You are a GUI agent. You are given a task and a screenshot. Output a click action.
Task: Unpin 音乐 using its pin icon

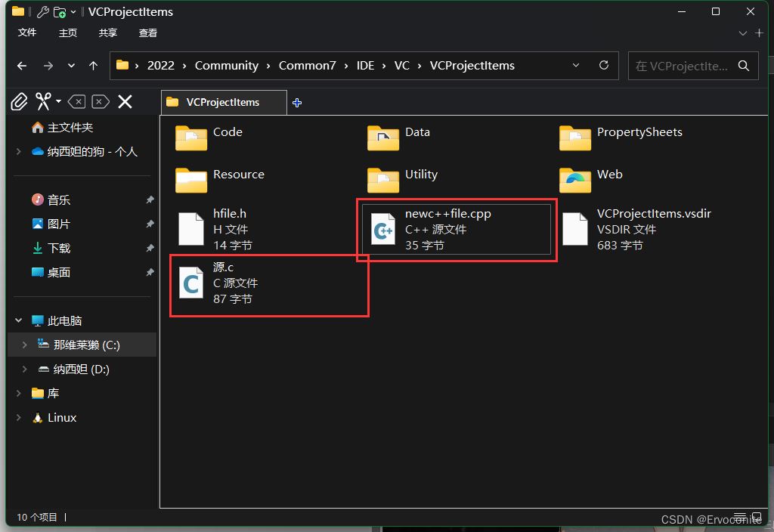(150, 199)
